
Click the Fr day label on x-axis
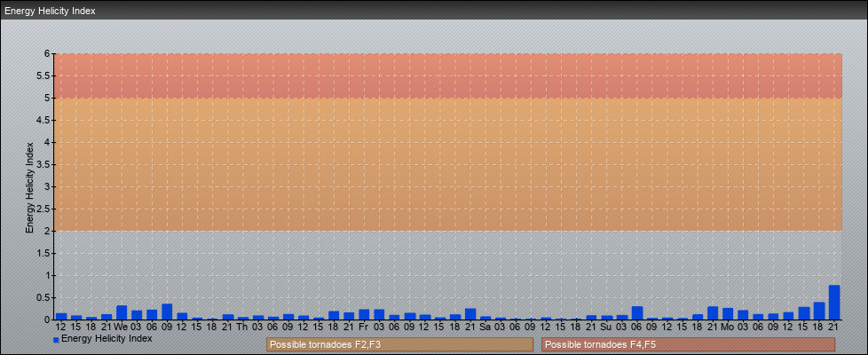tap(364, 327)
